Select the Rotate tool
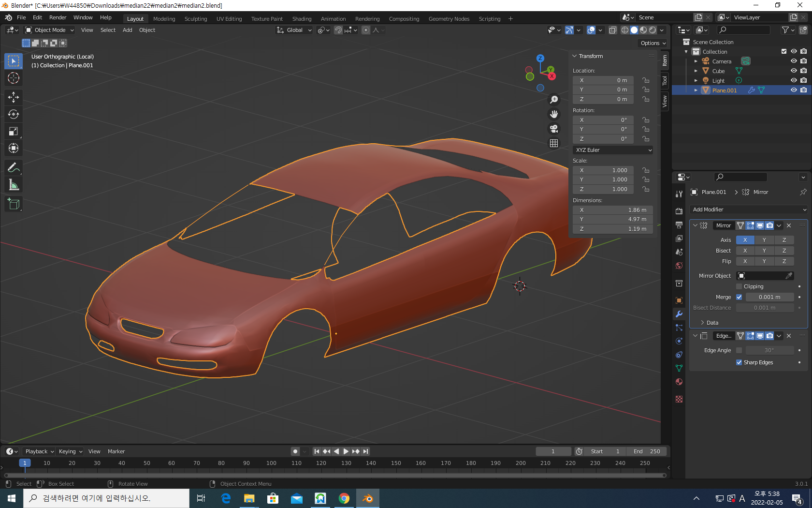Viewport: 812px width, 508px height. pyautogui.click(x=14, y=114)
